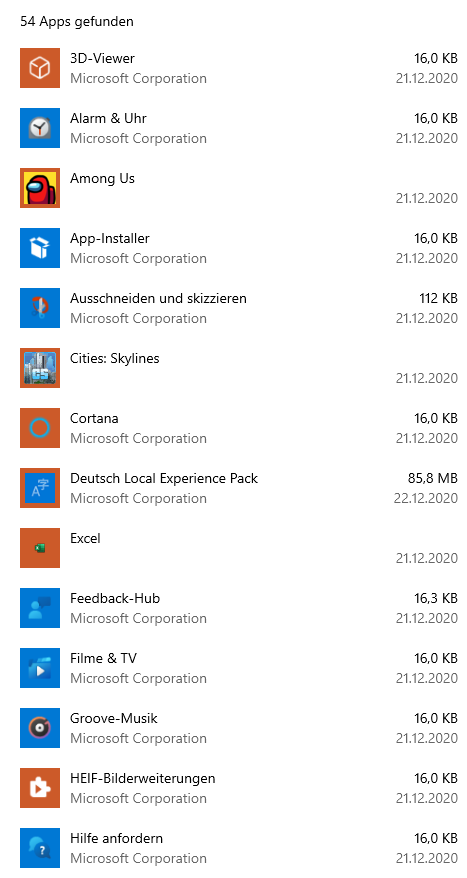Select the Feedback-Hub entry text
This screenshot has height=878, width=467.
[115, 598]
